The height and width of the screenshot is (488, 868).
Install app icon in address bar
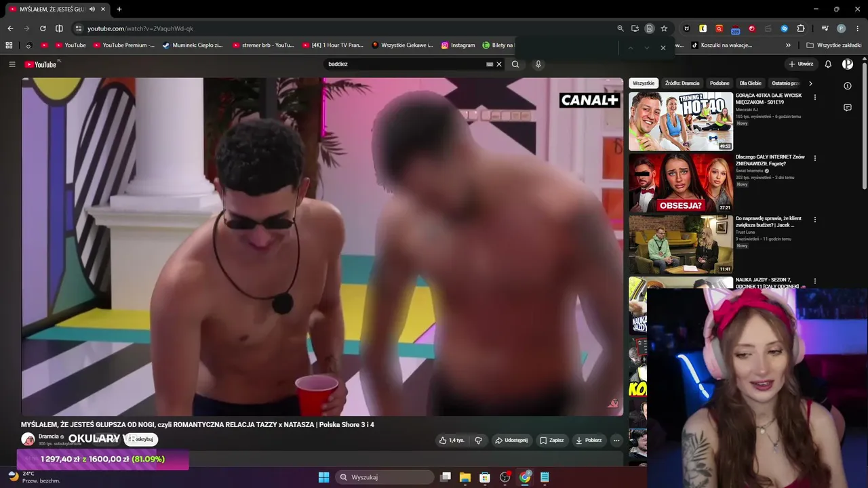pyautogui.click(x=635, y=28)
